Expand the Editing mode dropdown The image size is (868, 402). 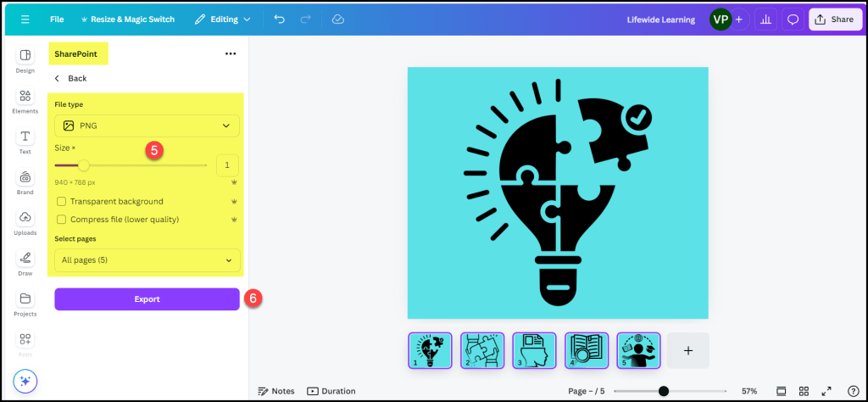click(222, 19)
